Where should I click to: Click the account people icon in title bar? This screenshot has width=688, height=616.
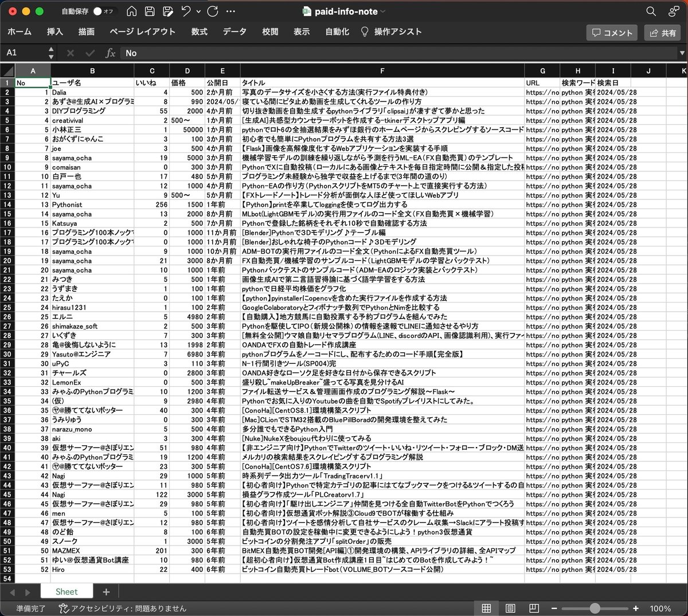(x=674, y=11)
